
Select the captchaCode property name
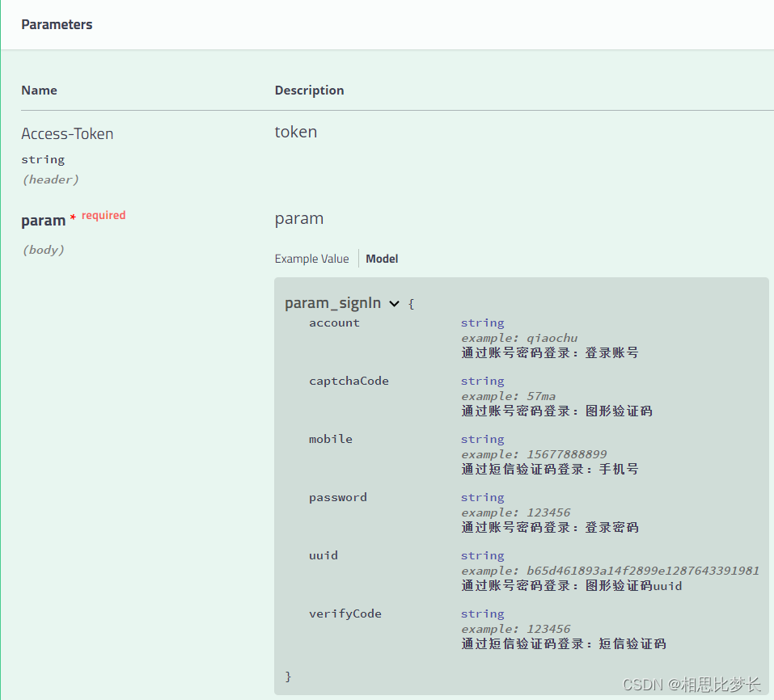349,381
